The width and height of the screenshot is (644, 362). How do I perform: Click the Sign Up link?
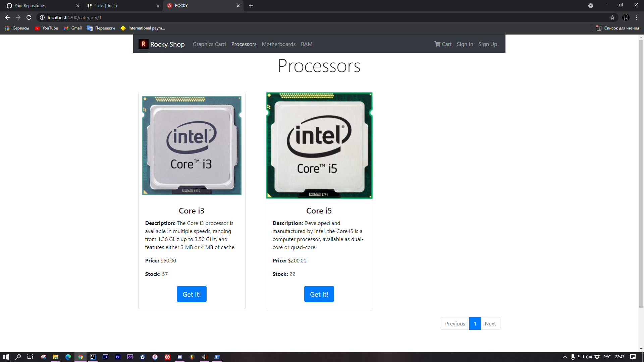[x=488, y=44]
